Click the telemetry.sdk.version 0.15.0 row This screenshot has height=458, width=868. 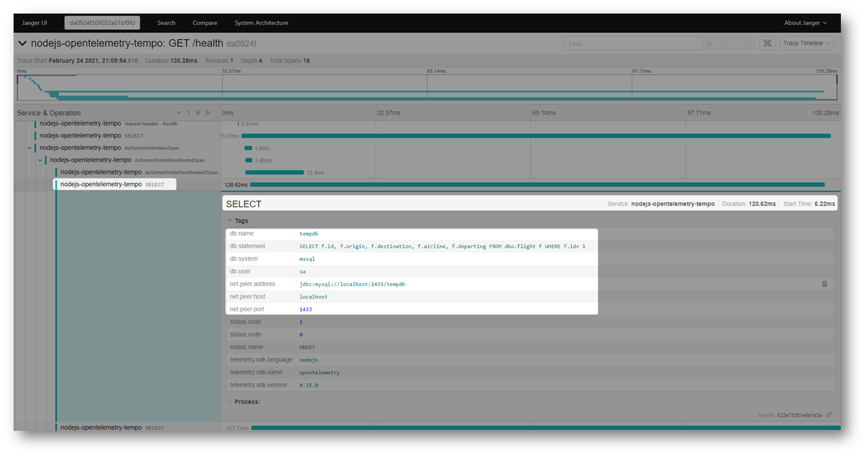pos(530,385)
